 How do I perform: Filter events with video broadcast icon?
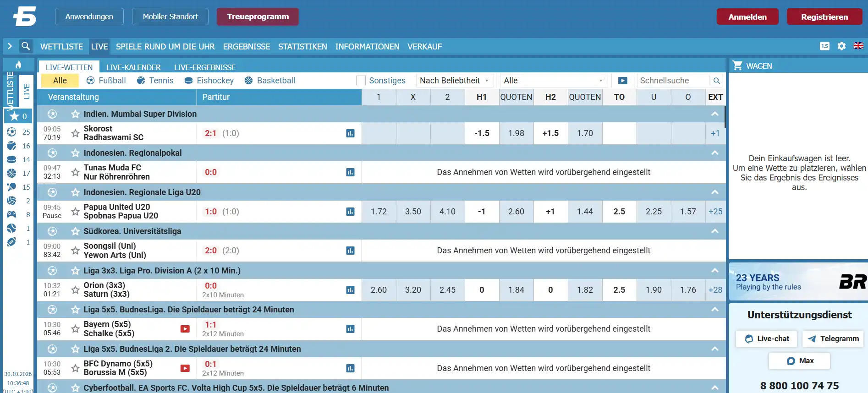(x=622, y=81)
